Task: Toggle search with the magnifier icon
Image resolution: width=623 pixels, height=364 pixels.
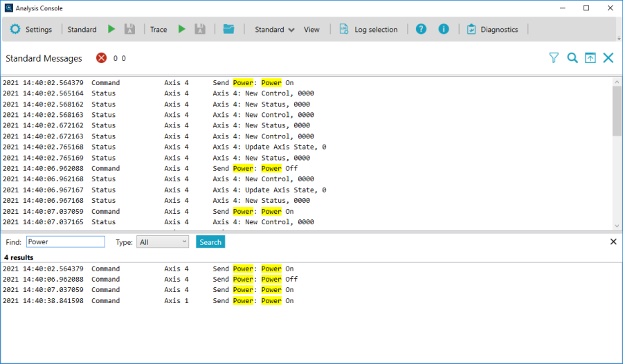Action: coord(572,58)
